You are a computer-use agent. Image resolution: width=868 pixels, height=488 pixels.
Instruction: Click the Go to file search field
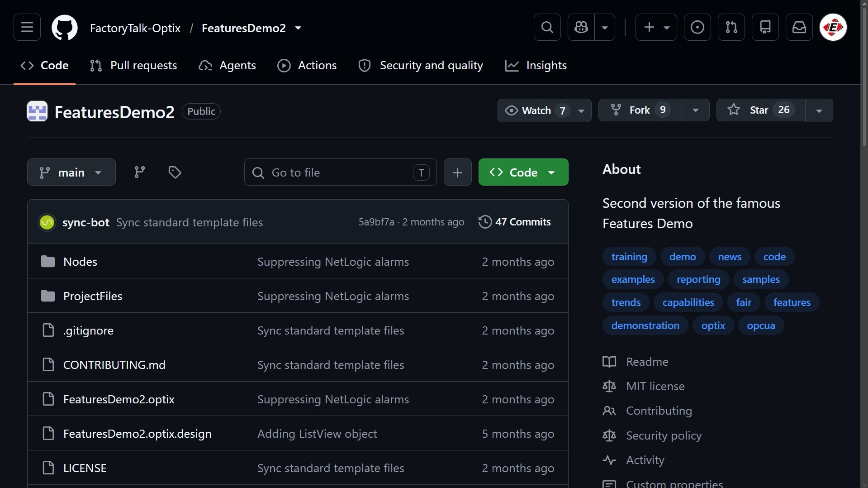click(x=341, y=172)
